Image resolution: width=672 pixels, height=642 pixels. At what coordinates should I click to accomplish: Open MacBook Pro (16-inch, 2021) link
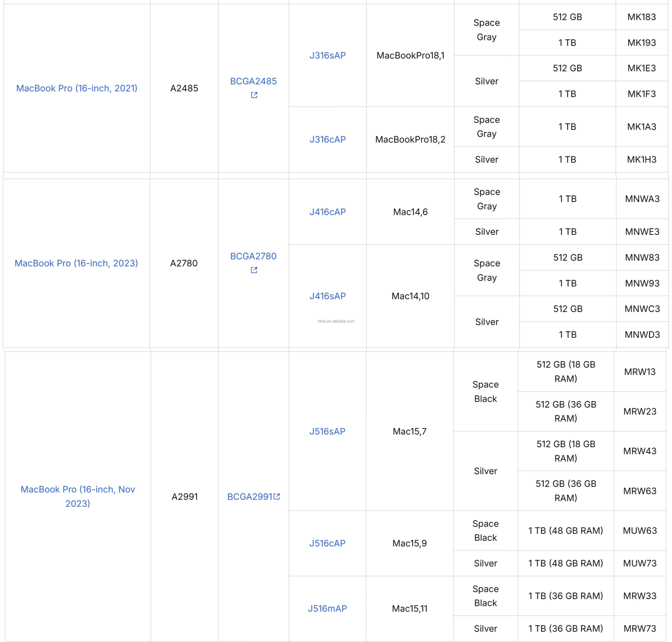(x=77, y=88)
